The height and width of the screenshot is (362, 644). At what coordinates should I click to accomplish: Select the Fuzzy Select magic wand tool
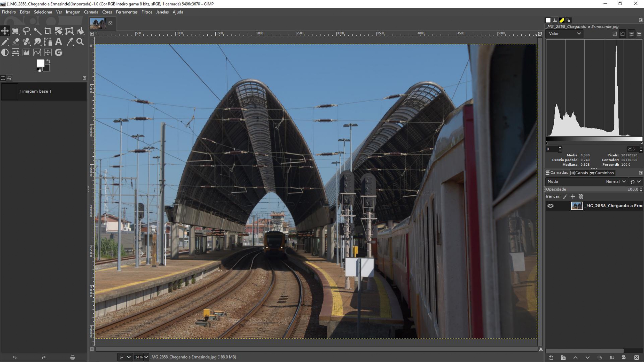37,31
